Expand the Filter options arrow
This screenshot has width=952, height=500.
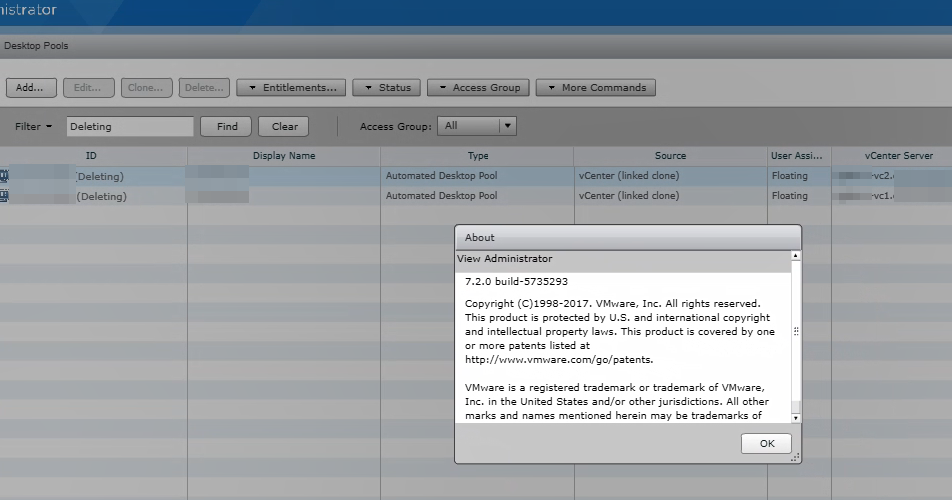point(48,127)
